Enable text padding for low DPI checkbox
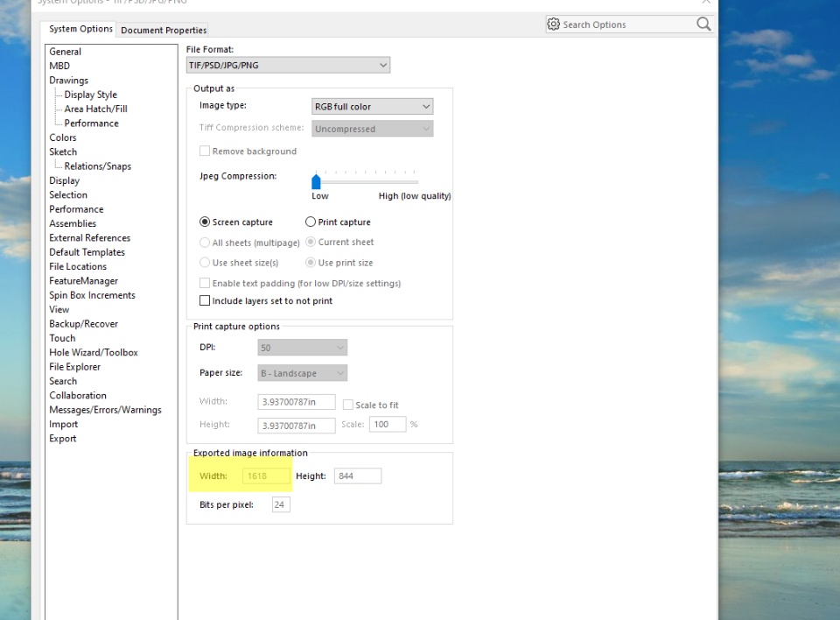Viewport: 840px width, 620px height. click(x=205, y=283)
